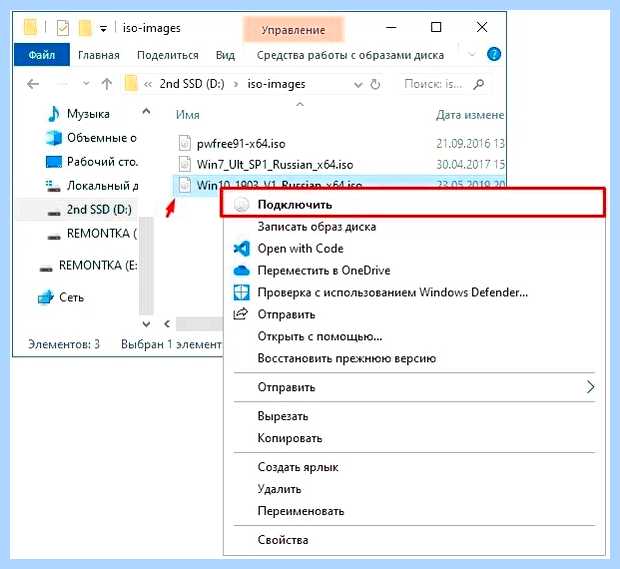Viewport: 620px width, 569px height.
Task: Click the search magnifier icon
Action: point(479,84)
